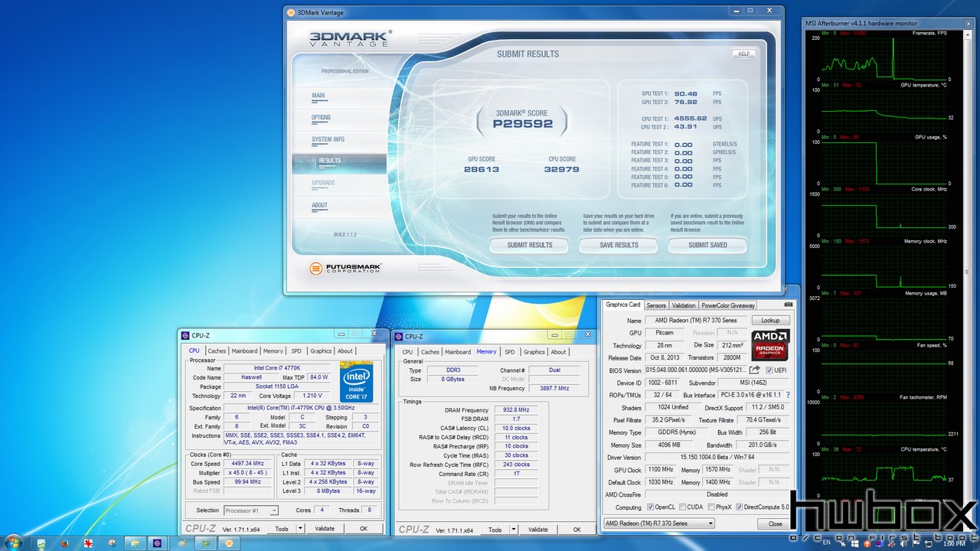Screen dimensions: 980x551
Task: Click Validate in the first CPU-Z window
Action: pos(325,529)
